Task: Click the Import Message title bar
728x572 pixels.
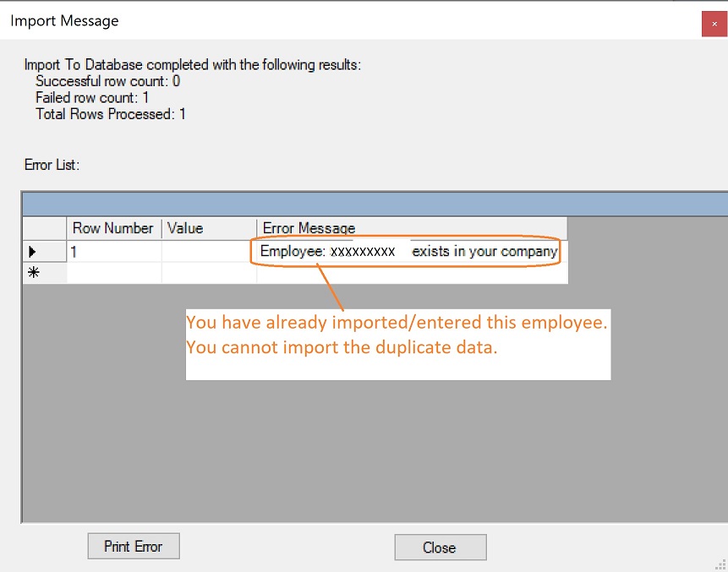Action: (338, 21)
